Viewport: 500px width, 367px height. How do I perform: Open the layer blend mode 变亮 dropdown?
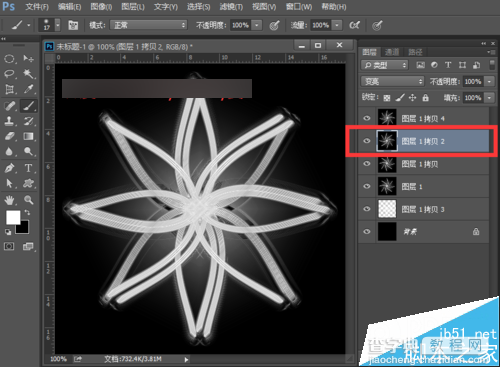click(393, 81)
